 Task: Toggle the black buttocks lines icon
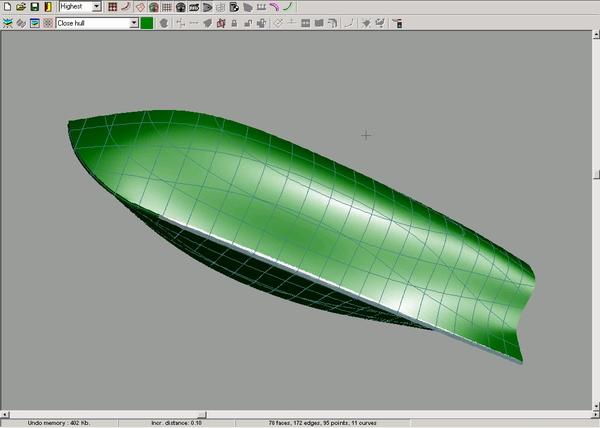pyautogui.click(x=194, y=7)
